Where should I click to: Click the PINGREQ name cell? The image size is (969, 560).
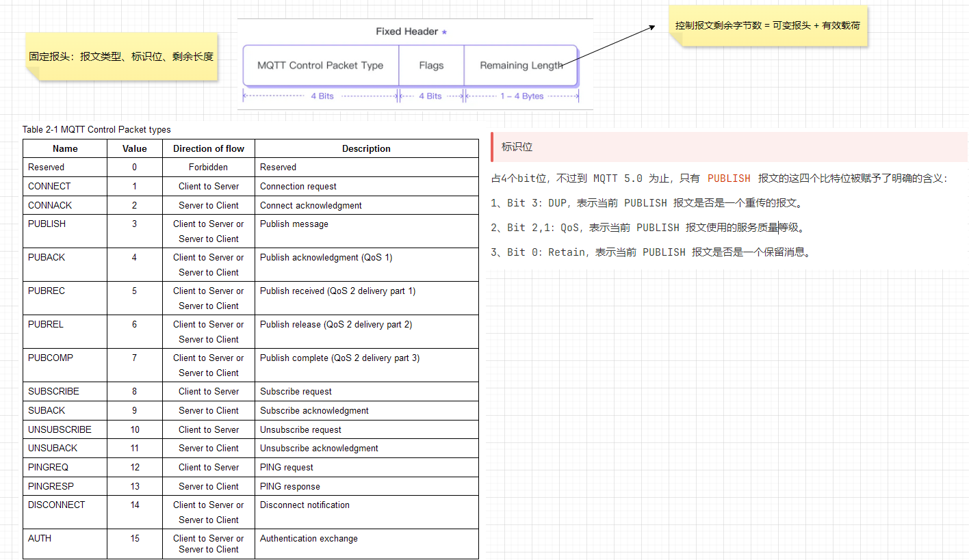coord(65,467)
